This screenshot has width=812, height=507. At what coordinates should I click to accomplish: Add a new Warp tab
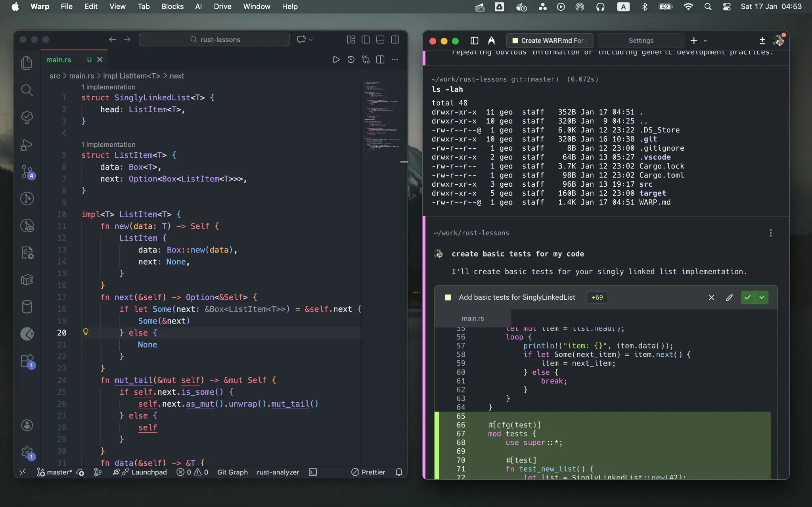(693, 40)
